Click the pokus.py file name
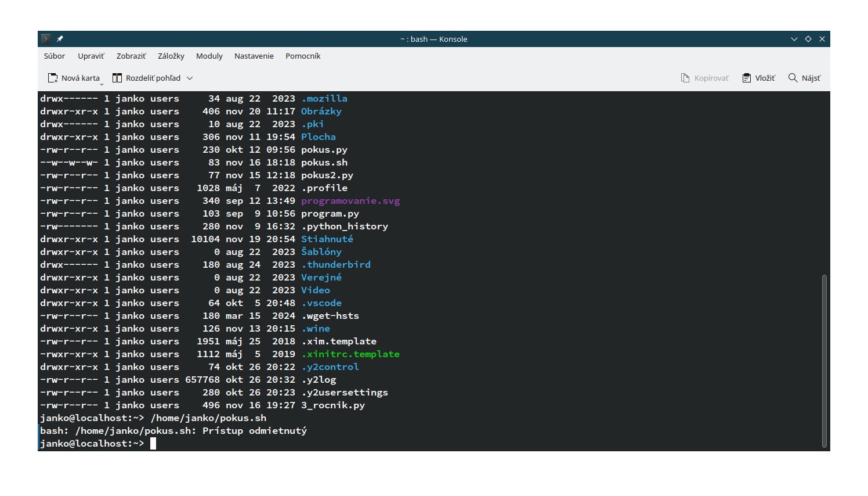This screenshot has height=496, width=868. point(324,150)
